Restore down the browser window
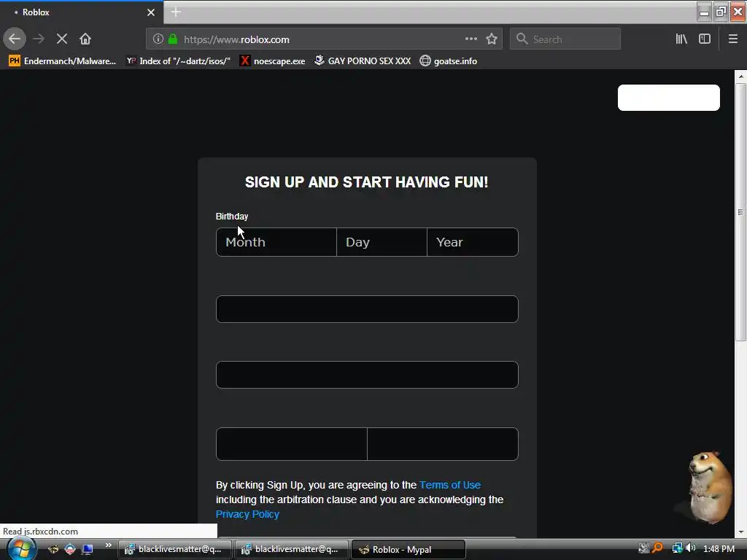 [721, 12]
